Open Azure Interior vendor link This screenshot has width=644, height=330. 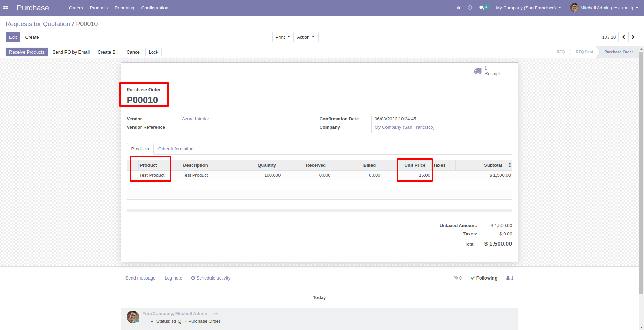click(195, 119)
